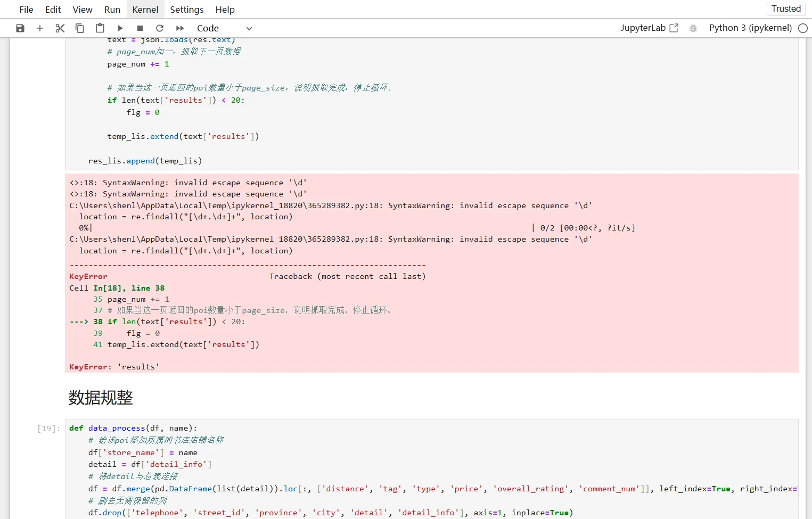The width and height of the screenshot is (812, 519).
Task: Click the comment '# 将detail与总表连接'
Action: (x=133, y=476)
